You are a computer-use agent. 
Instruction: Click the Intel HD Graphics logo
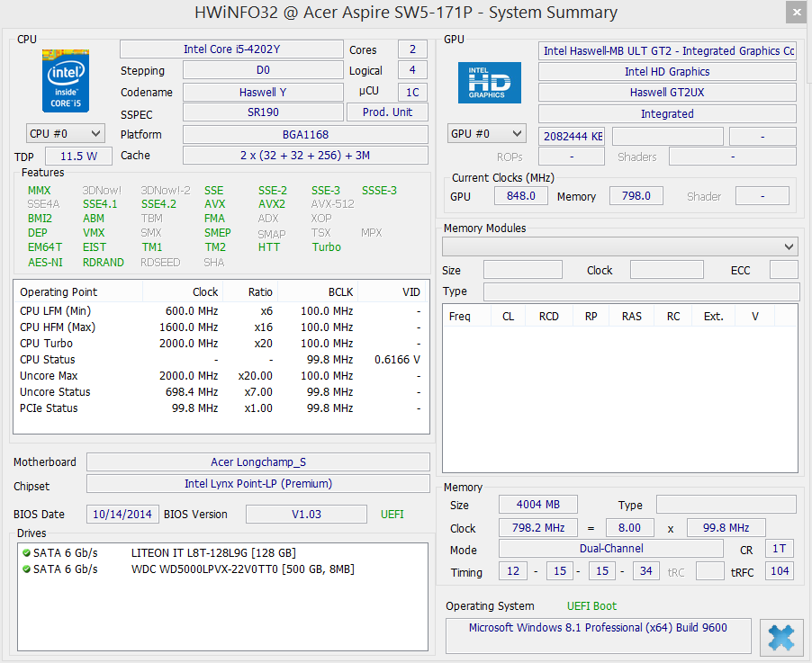point(490,83)
